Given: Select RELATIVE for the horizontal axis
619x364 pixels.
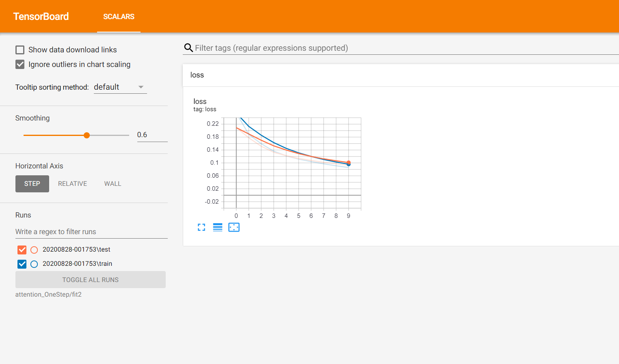Looking at the screenshot, I should (x=72, y=183).
